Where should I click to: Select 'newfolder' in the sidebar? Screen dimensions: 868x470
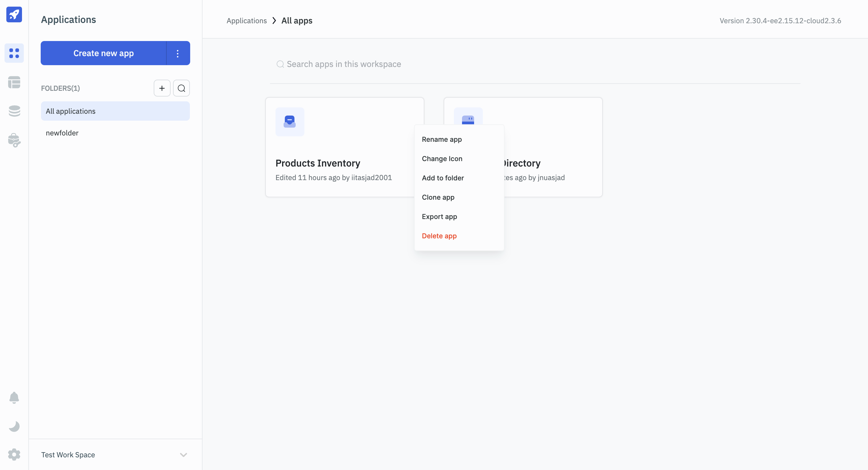point(62,132)
